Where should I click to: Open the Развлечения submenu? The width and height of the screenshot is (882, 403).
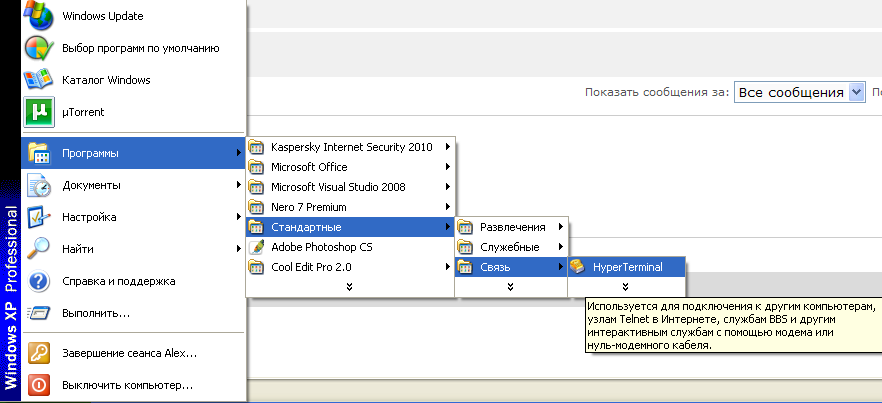512,227
